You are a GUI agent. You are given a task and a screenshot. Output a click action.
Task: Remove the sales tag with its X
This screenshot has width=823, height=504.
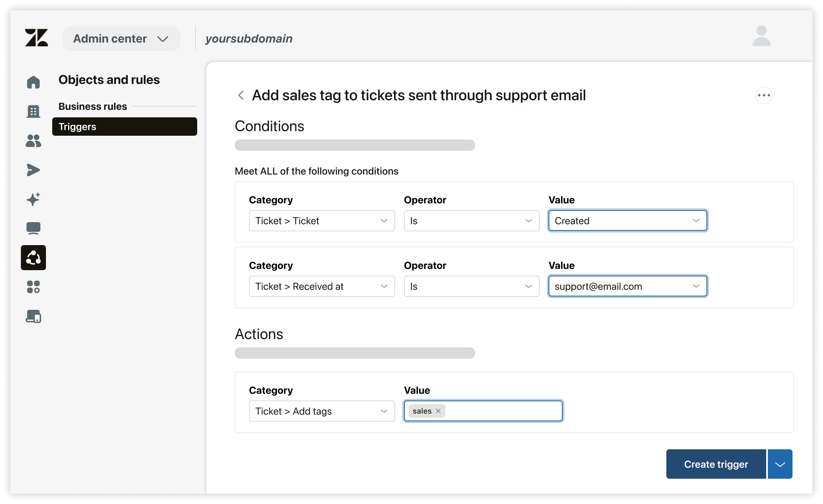point(438,411)
